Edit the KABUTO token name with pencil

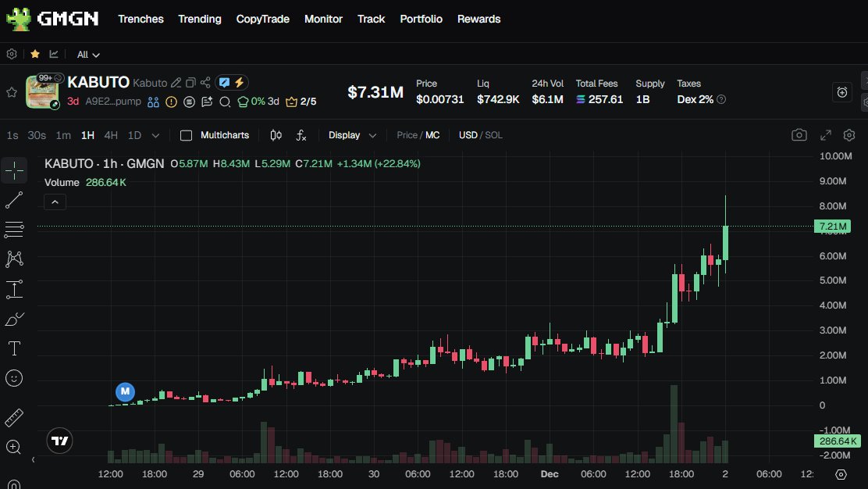point(176,83)
